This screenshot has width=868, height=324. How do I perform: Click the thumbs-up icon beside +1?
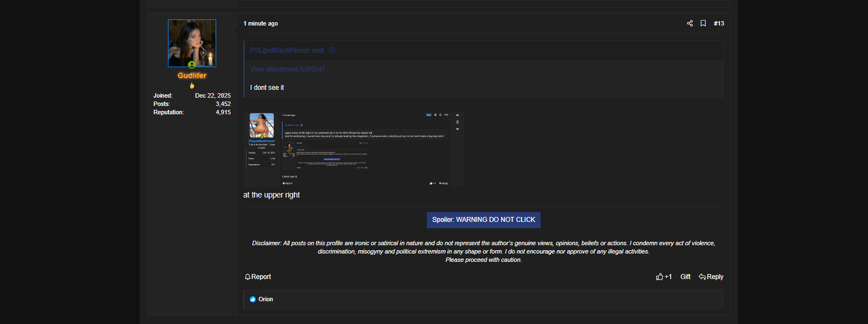point(660,277)
